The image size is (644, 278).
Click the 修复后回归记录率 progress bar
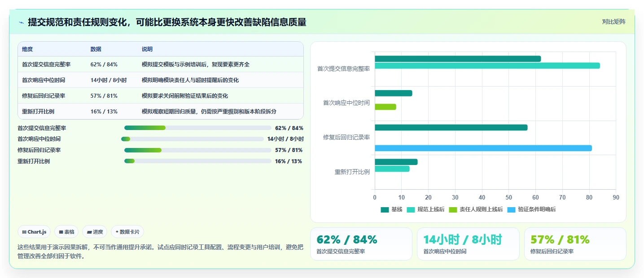198,150
